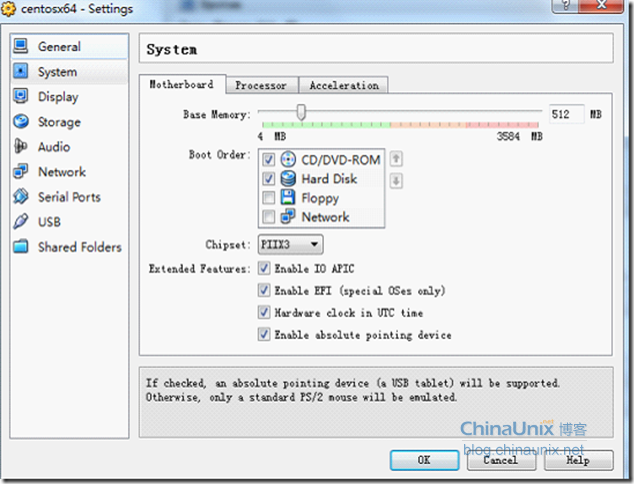Click the CD/DVD-ROM disc icon in boot order
The height and width of the screenshot is (484, 634).
(x=288, y=159)
